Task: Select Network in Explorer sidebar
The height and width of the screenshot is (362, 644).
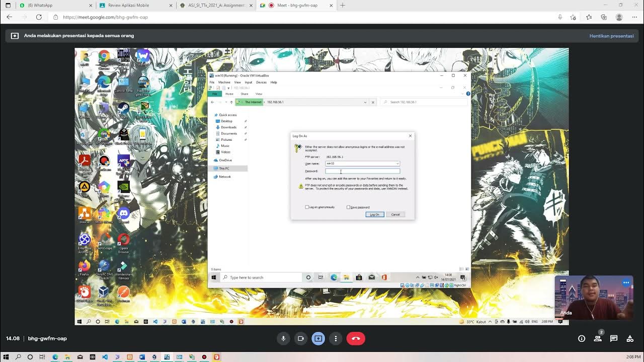Action: pyautogui.click(x=224, y=176)
